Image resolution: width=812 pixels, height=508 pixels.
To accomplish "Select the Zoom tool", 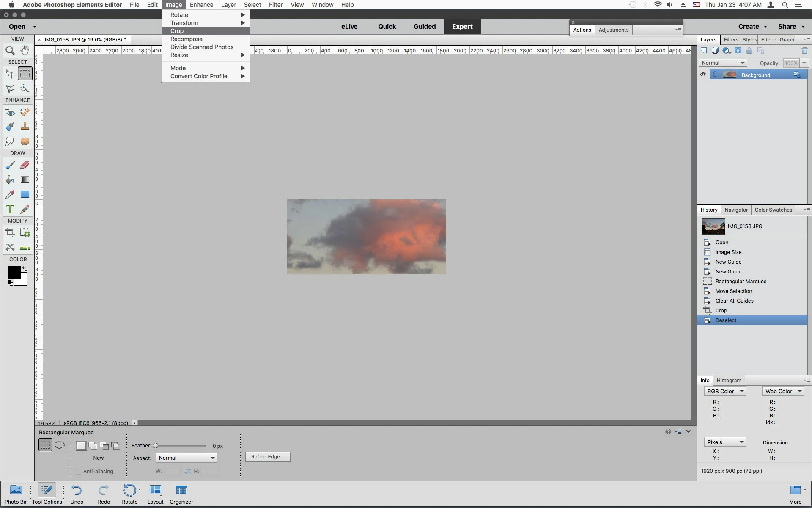I will pyautogui.click(x=10, y=51).
